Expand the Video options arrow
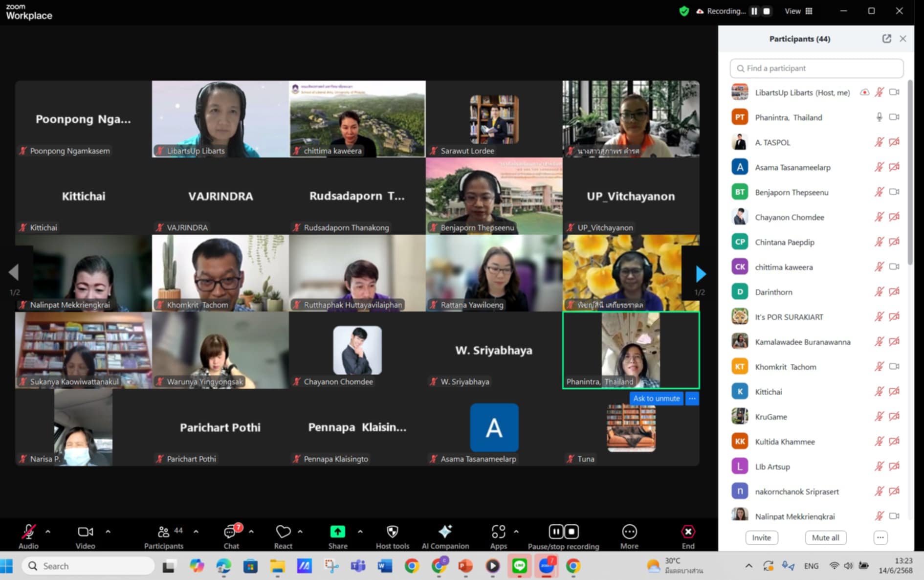 108,532
